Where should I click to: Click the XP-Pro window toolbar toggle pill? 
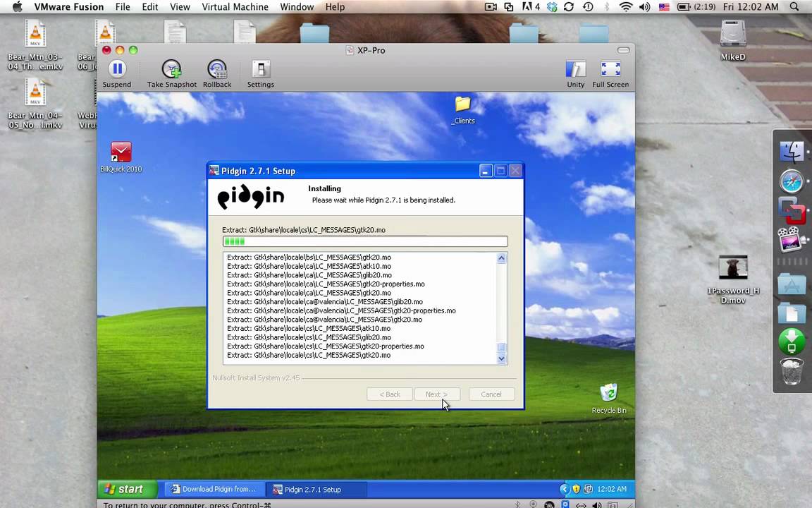coord(624,50)
